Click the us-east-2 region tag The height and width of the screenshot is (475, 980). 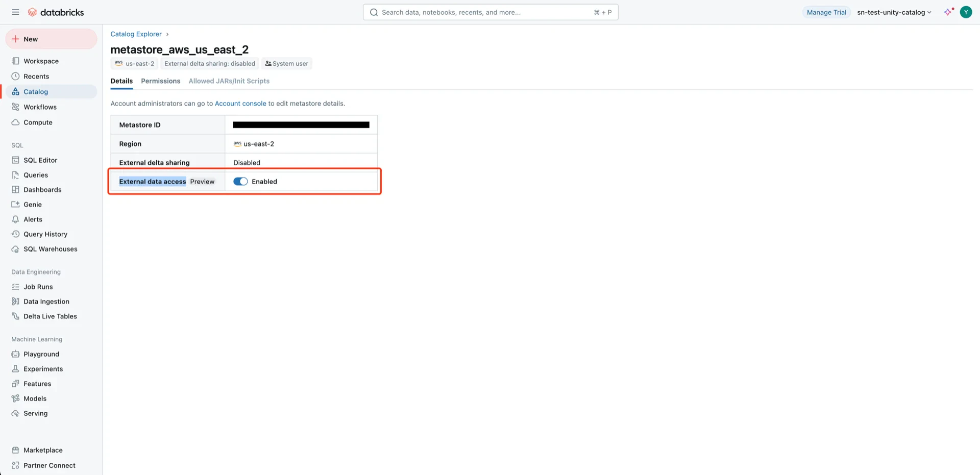click(x=135, y=63)
